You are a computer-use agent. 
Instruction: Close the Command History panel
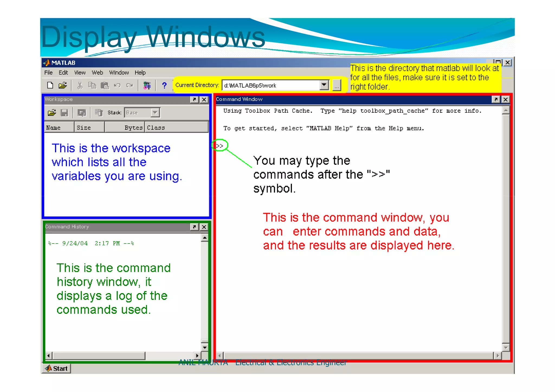[204, 227]
